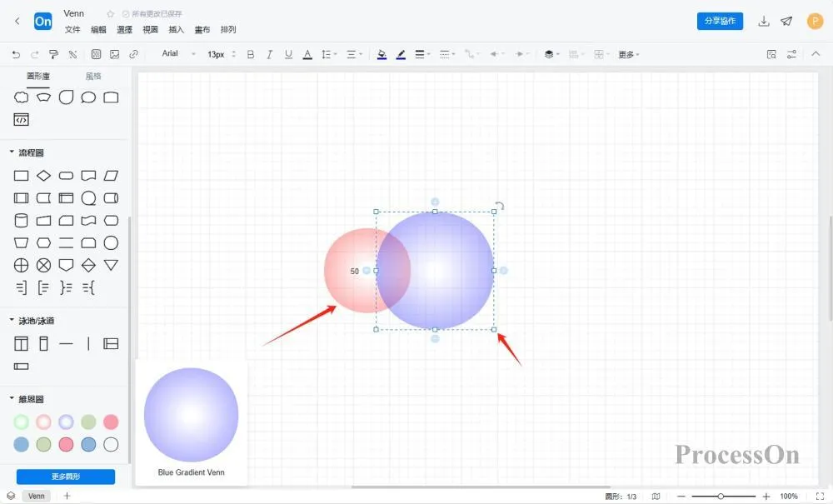Click the 更多圖形 button
Screen dimensions: 833x504
point(65,477)
